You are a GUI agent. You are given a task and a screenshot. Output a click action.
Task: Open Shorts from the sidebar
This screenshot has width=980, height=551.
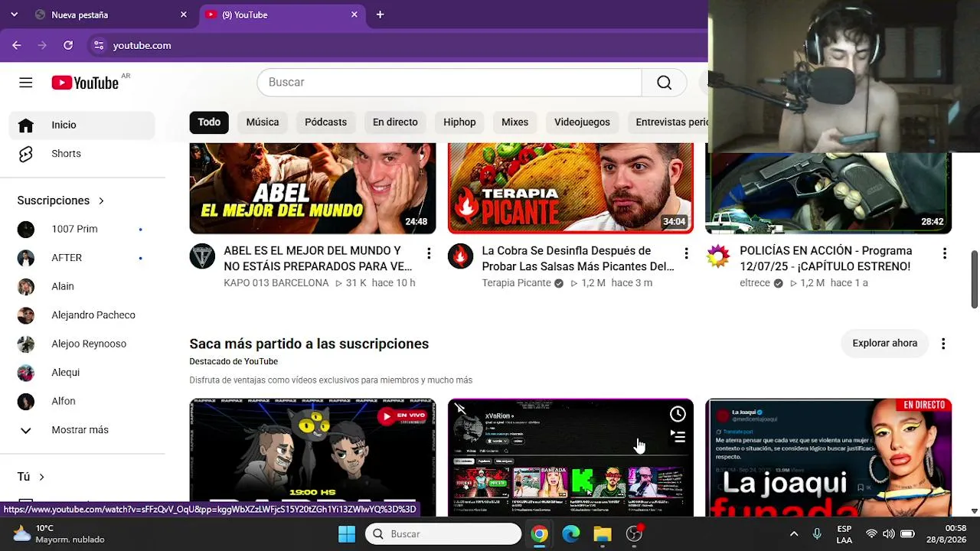(82, 154)
